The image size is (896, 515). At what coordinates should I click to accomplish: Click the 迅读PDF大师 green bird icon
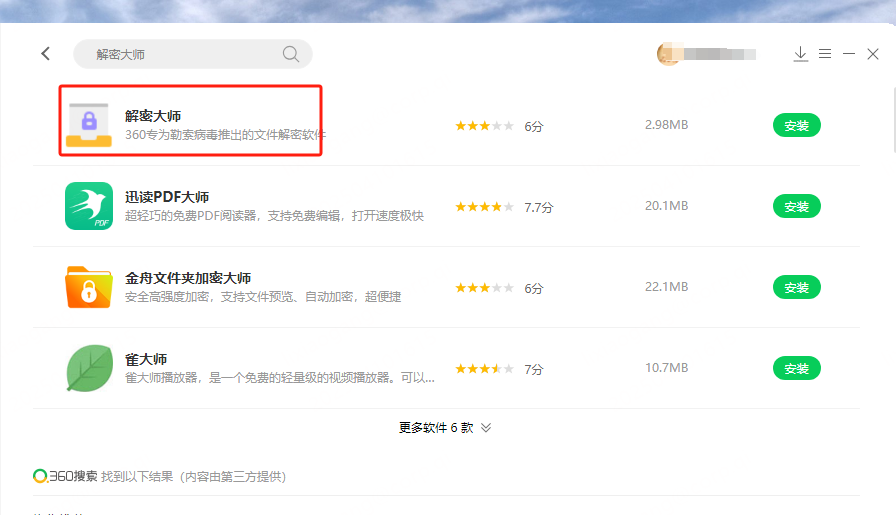89,206
